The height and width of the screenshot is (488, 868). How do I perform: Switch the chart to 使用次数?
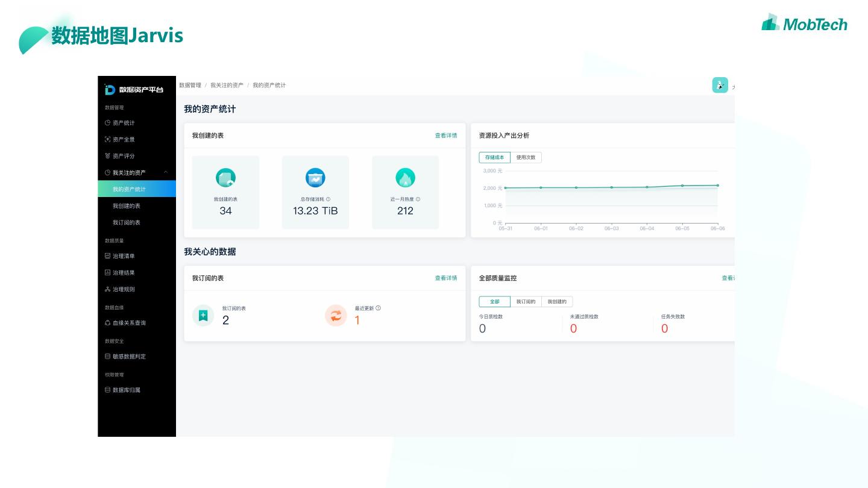[526, 157]
